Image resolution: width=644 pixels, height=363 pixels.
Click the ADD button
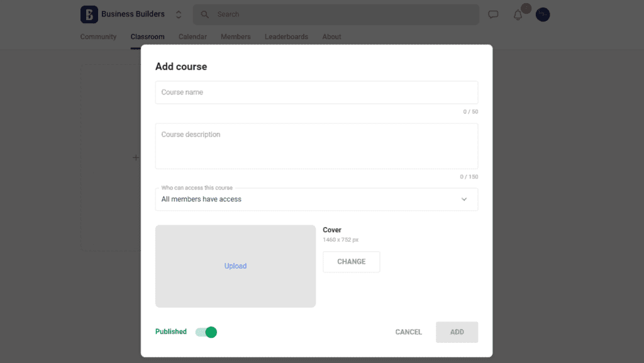[457, 332]
